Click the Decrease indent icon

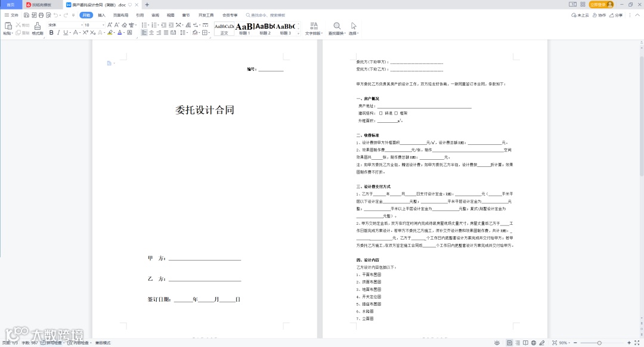pos(164,25)
